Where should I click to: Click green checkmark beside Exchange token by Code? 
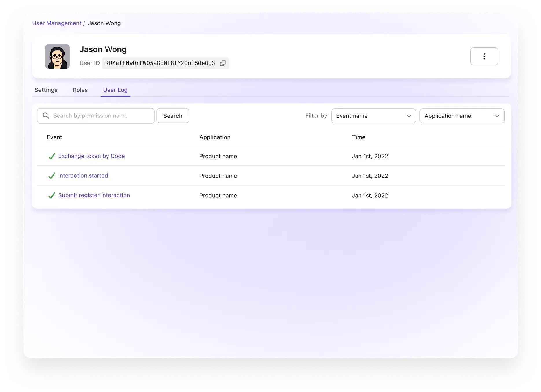(51, 156)
